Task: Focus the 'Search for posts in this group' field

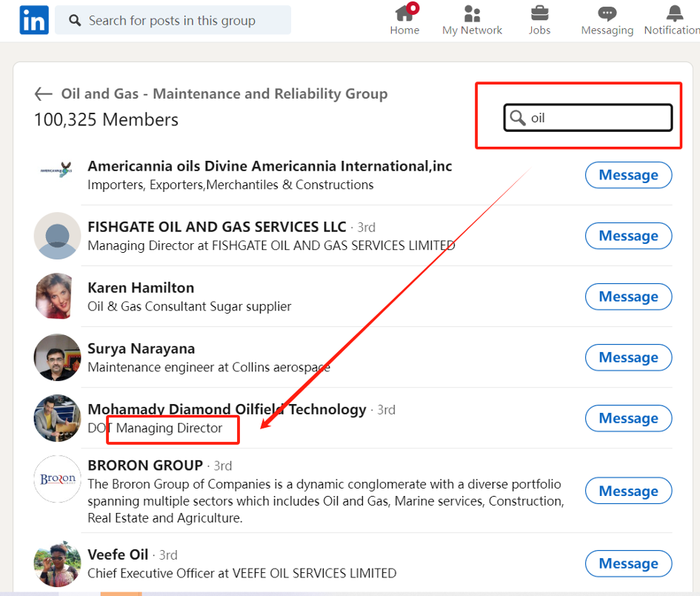Action: (x=173, y=20)
